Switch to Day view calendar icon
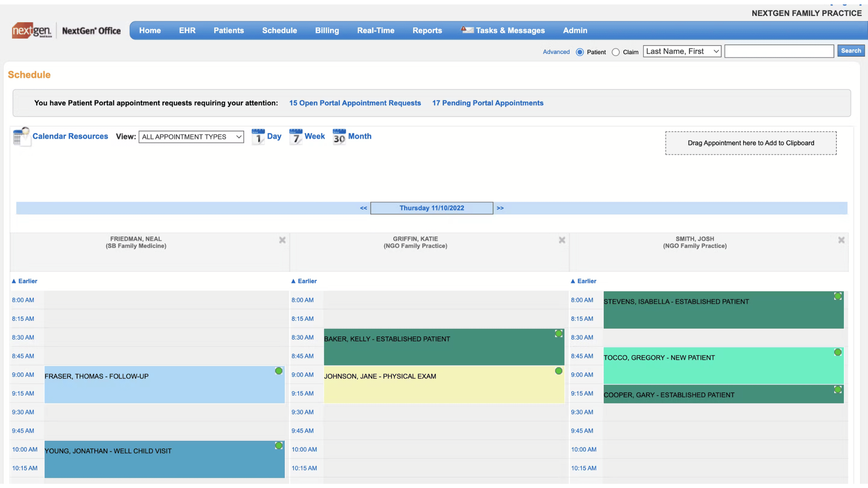868x488 pixels. [x=258, y=136]
